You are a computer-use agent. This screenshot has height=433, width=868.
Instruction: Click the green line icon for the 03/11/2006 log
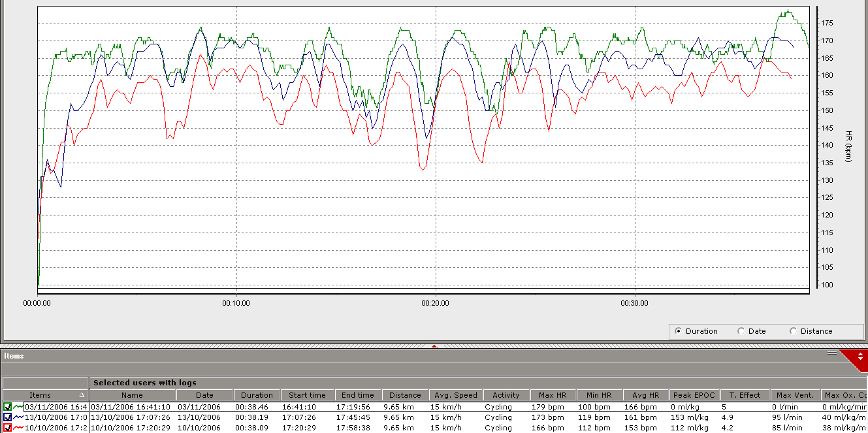click(x=18, y=407)
